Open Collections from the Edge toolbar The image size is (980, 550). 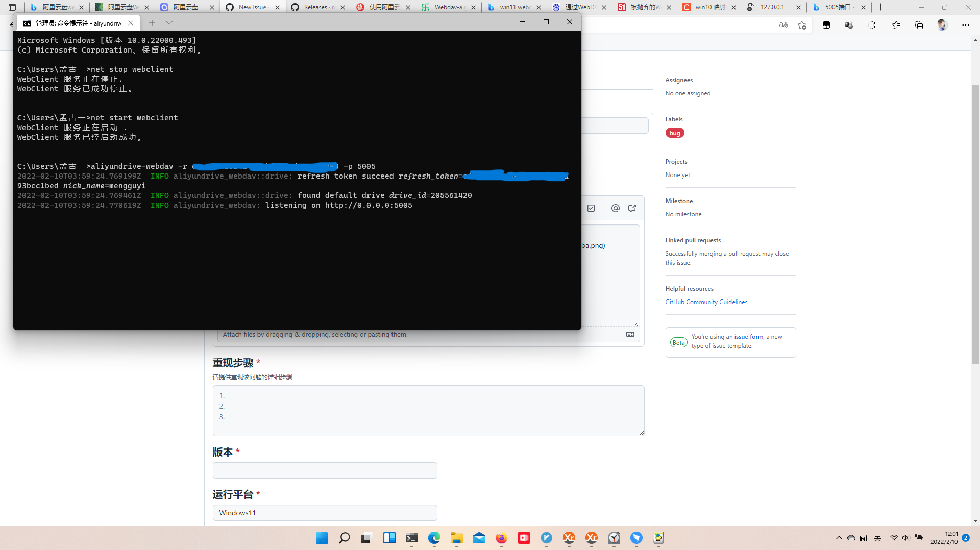(x=919, y=24)
